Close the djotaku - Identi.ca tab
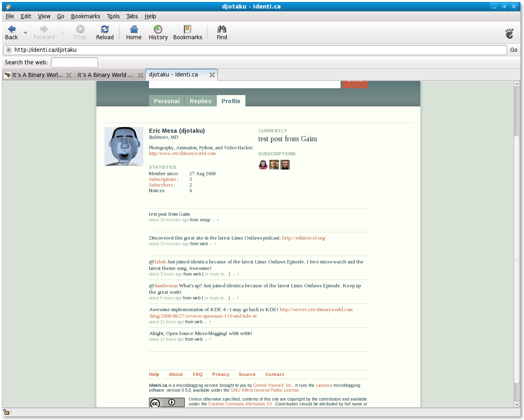Viewport: 524px width, 420px height. [212, 75]
